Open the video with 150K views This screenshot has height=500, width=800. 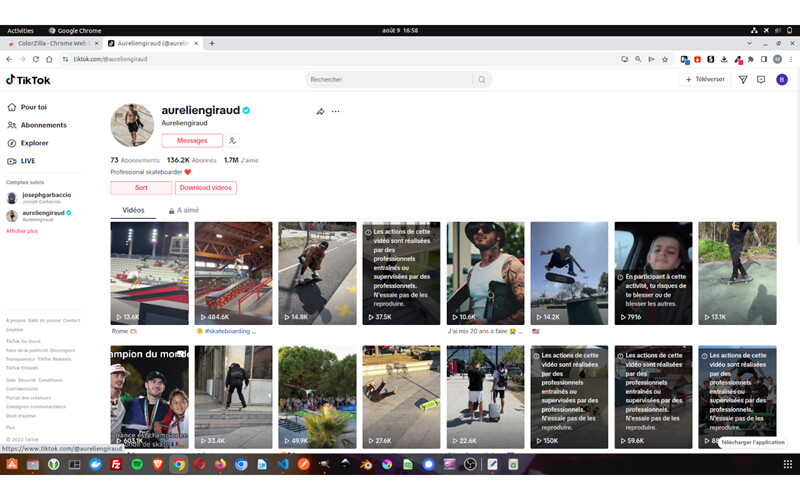point(569,397)
